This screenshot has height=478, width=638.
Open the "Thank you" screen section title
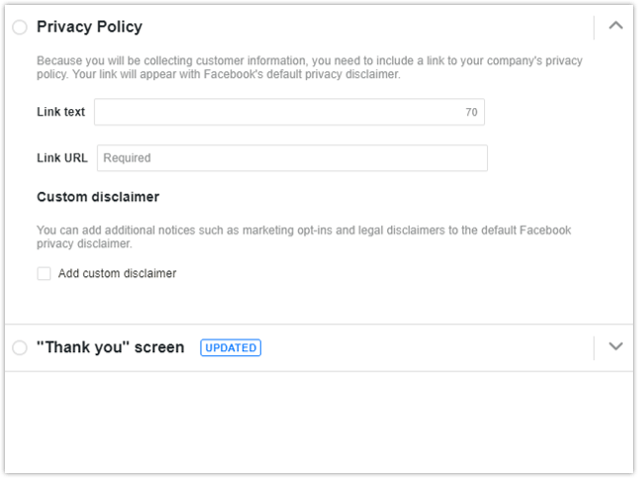point(110,348)
